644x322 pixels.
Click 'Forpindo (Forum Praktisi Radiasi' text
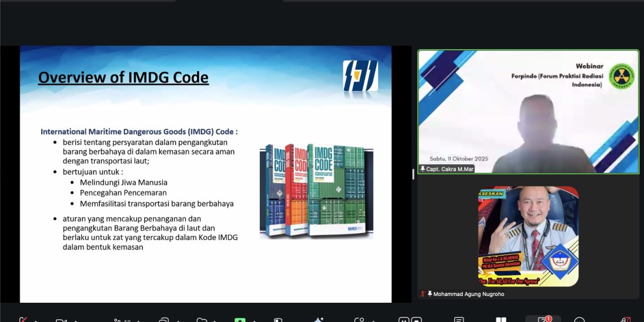pos(557,76)
